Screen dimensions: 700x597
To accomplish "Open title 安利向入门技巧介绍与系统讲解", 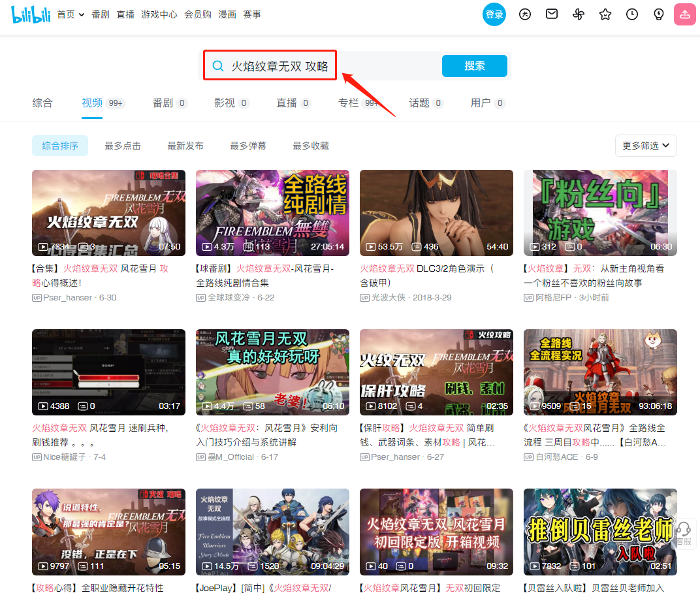I will 266,435.
